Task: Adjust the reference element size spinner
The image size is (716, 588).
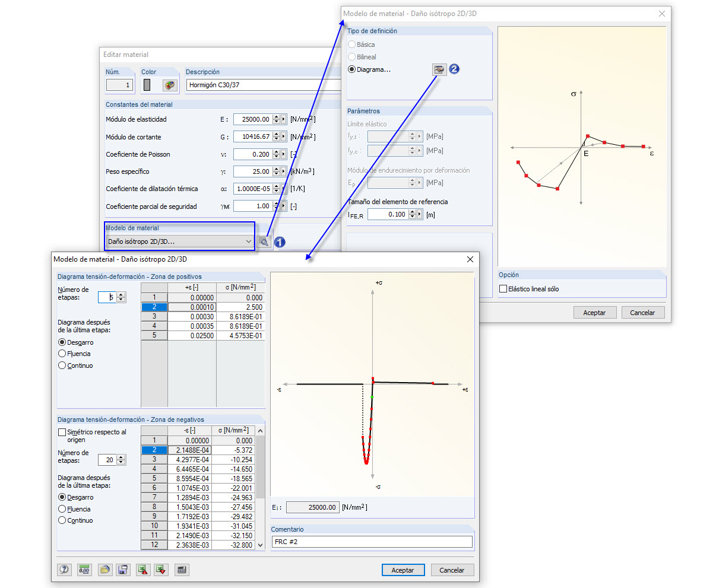Action: [412, 214]
